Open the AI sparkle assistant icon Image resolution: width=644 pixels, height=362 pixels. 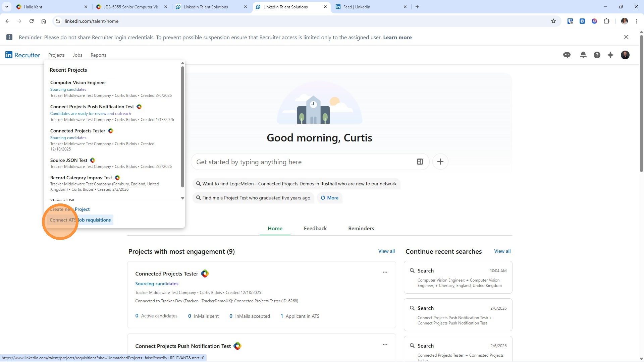(x=610, y=55)
